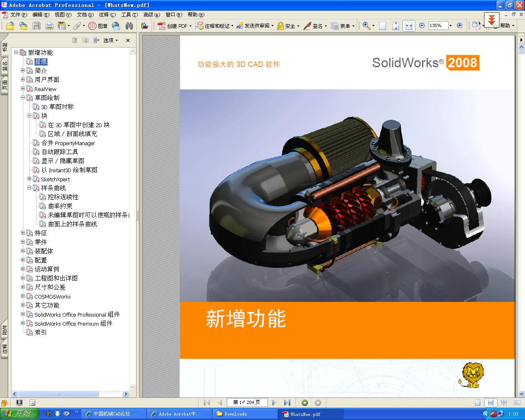
Task: Click the new bookmark icon in bookmarks panel
Action: pos(85,40)
